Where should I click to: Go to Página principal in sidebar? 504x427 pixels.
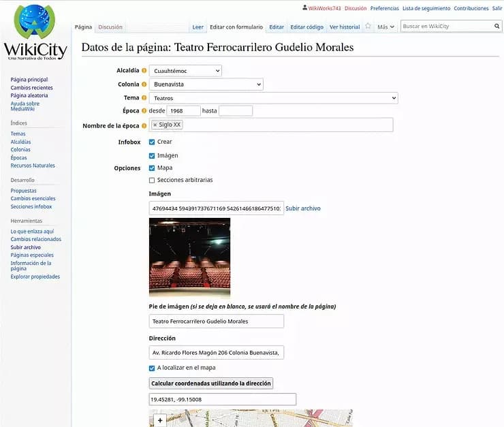click(29, 80)
